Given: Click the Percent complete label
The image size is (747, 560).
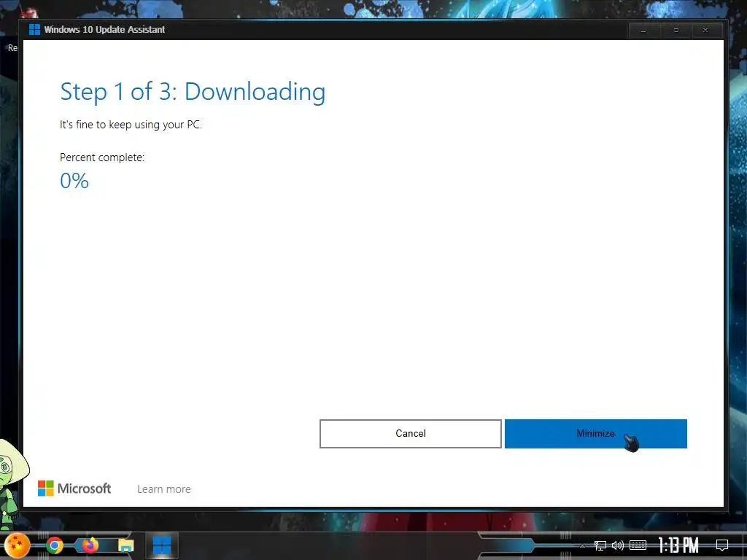Looking at the screenshot, I should (102, 157).
